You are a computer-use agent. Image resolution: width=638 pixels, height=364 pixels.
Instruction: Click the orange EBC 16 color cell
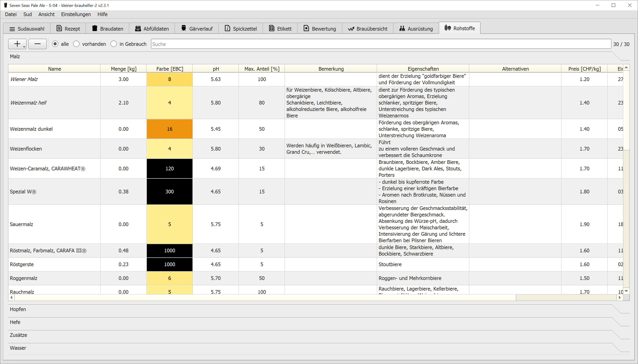tap(170, 129)
